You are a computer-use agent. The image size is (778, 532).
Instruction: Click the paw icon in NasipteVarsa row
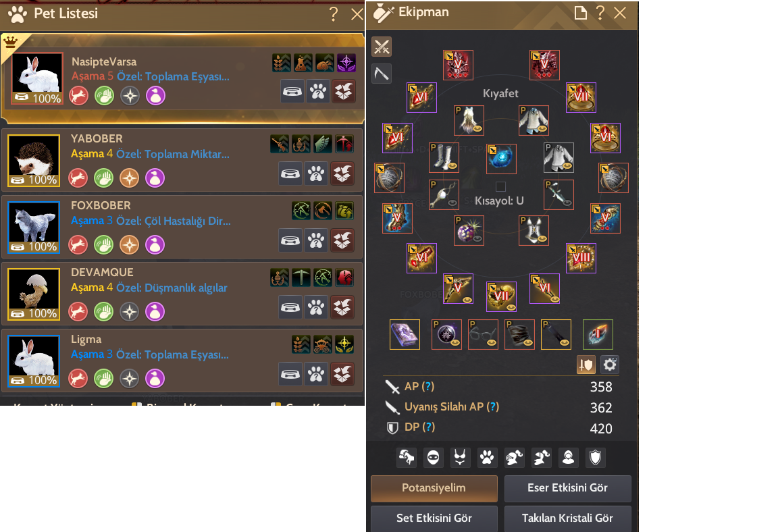click(319, 91)
